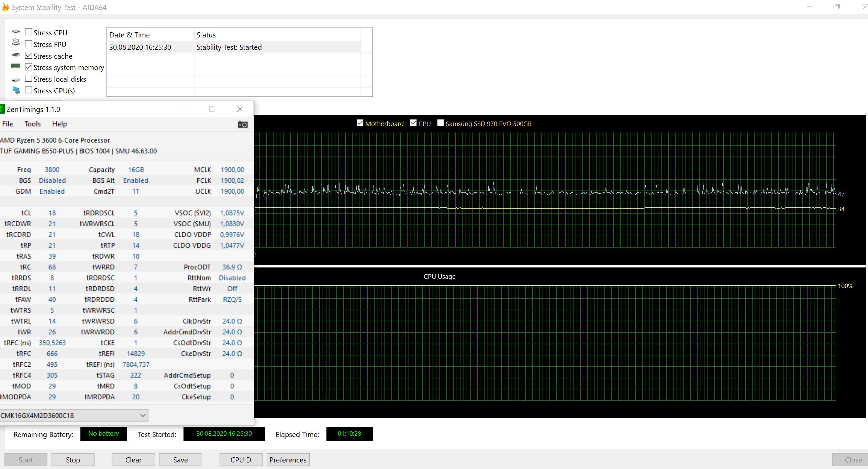Click the ZenTimings green app icon
Viewport: 868px width, 469px height.
point(2,109)
